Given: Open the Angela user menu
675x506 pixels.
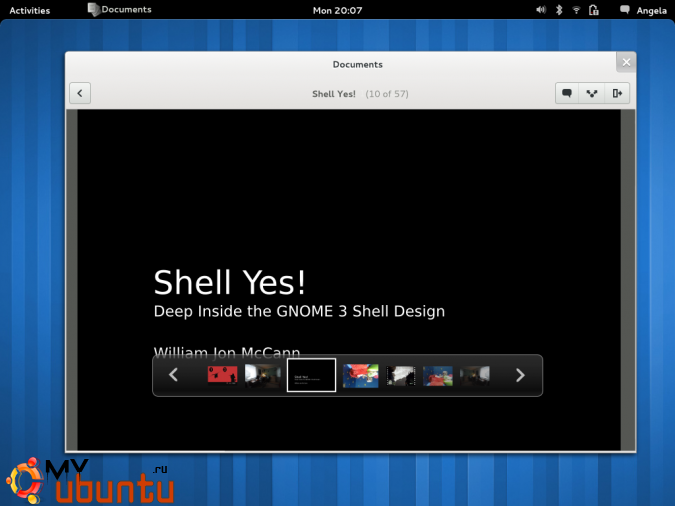Looking at the screenshot, I should click(x=652, y=10).
